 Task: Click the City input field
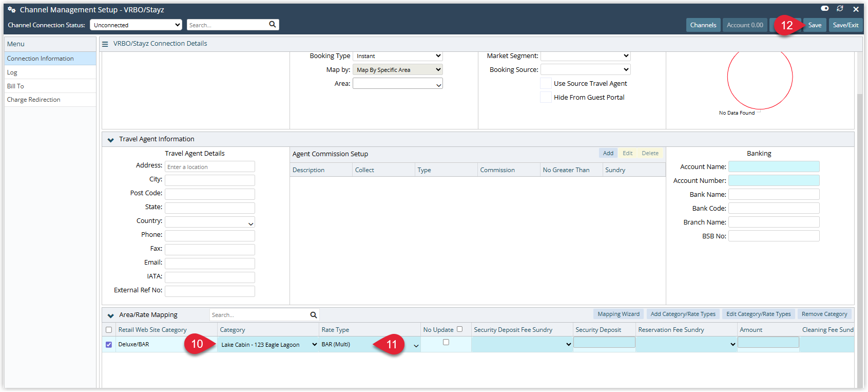coord(210,180)
